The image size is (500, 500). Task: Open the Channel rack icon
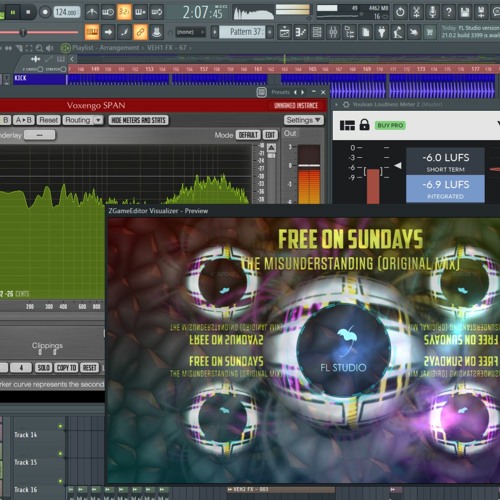pos(317,32)
